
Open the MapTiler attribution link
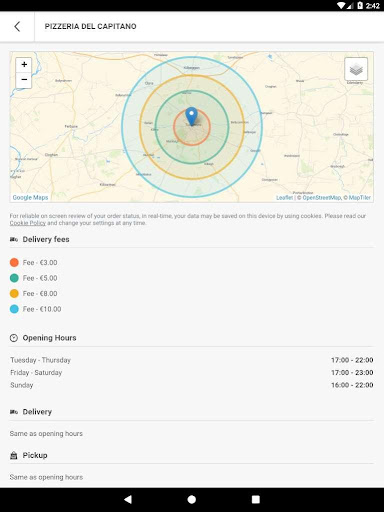pyautogui.click(x=360, y=198)
